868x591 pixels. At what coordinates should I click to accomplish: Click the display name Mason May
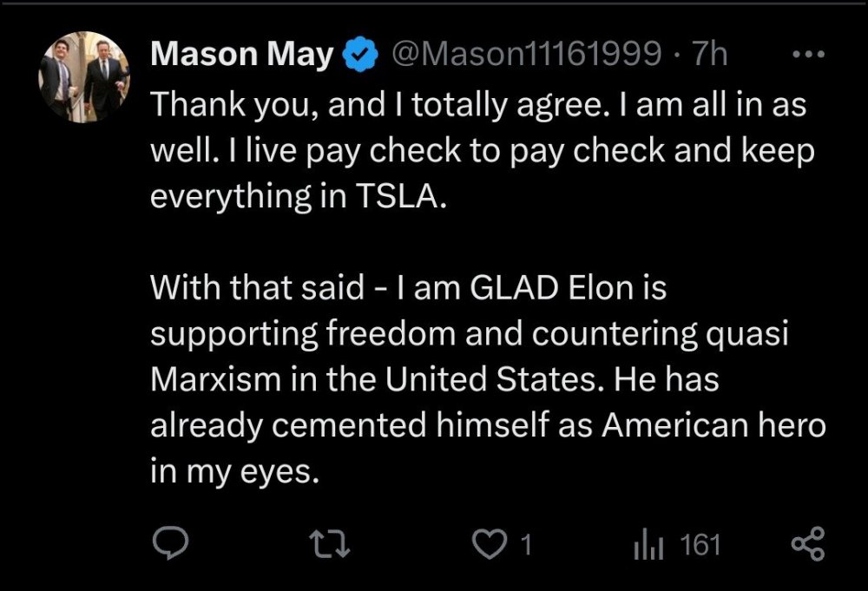(x=241, y=56)
